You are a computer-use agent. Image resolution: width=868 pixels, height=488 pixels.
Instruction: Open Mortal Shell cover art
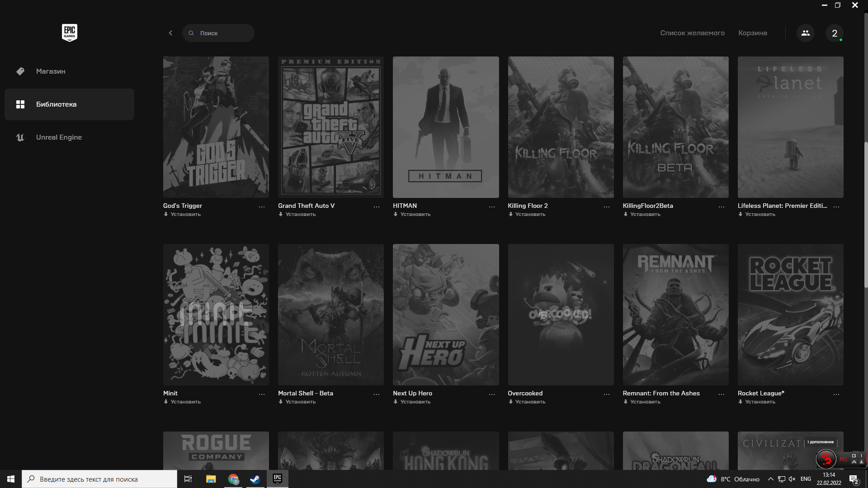pyautogui.click(x=331, y=314)
